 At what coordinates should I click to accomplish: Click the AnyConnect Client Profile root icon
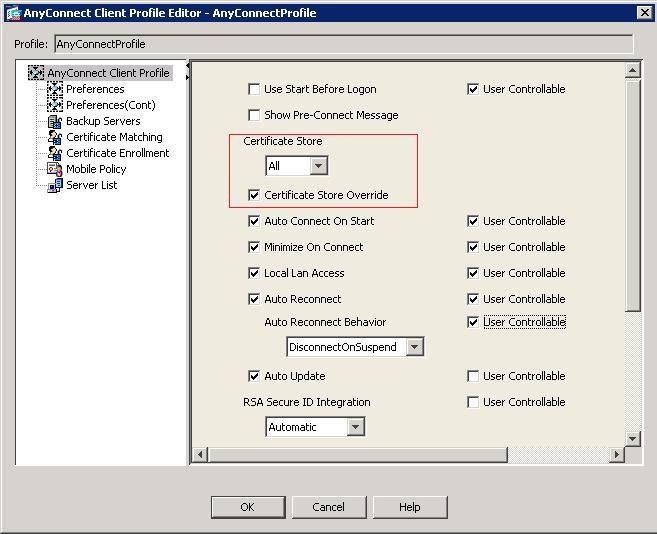tap(36, 73)
